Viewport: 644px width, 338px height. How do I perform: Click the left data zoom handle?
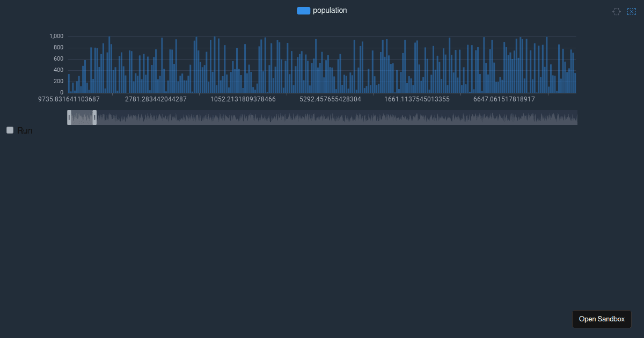(69, 117)
